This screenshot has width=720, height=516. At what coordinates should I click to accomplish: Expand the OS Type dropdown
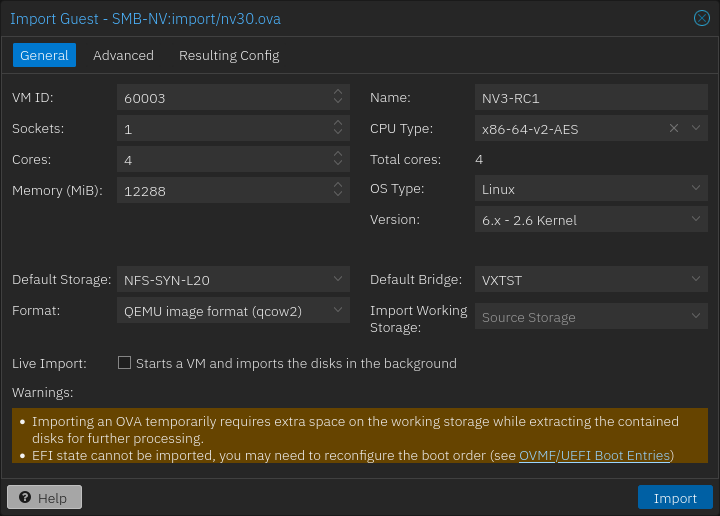coord(696,189)
